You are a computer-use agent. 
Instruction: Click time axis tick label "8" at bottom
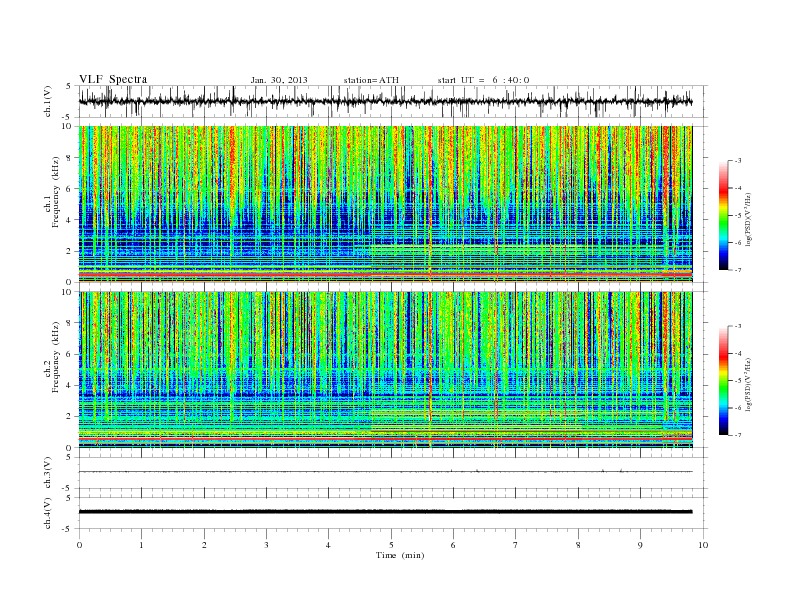(x=578, y=545)
